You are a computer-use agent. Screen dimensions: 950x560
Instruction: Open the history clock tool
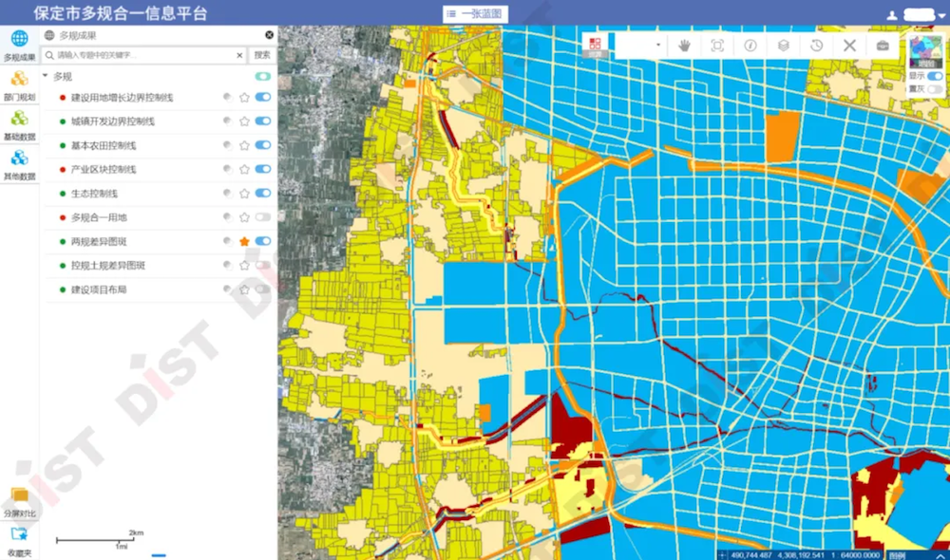click(x=816, y=46)
